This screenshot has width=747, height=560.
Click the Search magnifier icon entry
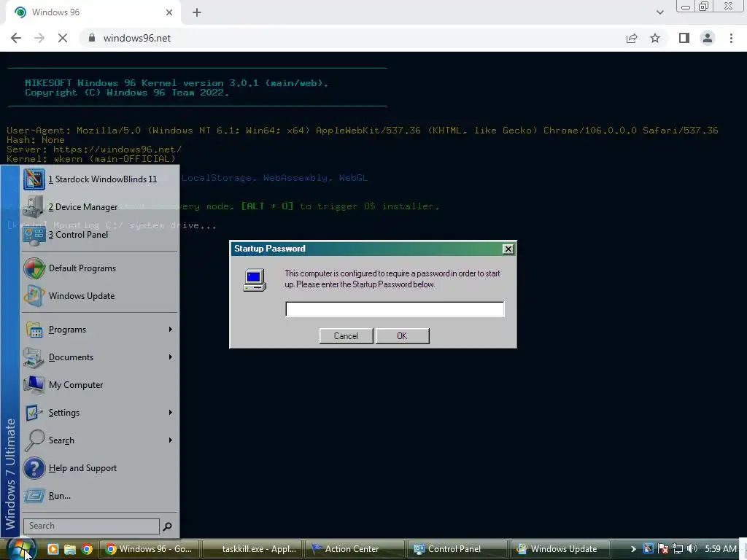[34, 440]
